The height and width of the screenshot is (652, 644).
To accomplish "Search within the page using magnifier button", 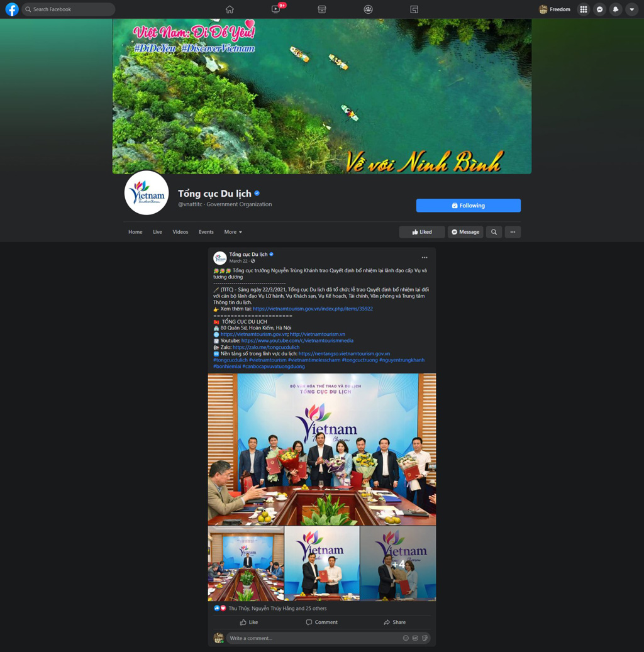I will (494, 232).
